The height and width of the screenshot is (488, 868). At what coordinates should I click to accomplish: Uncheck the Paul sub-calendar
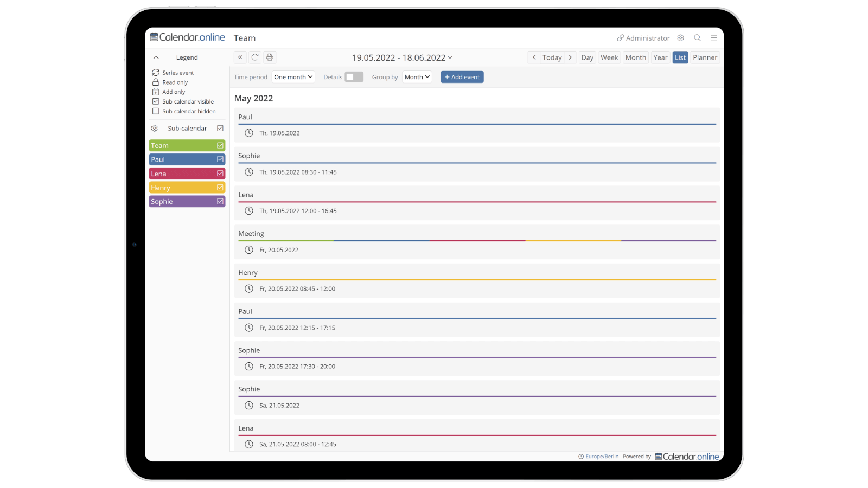coord(220,159)
